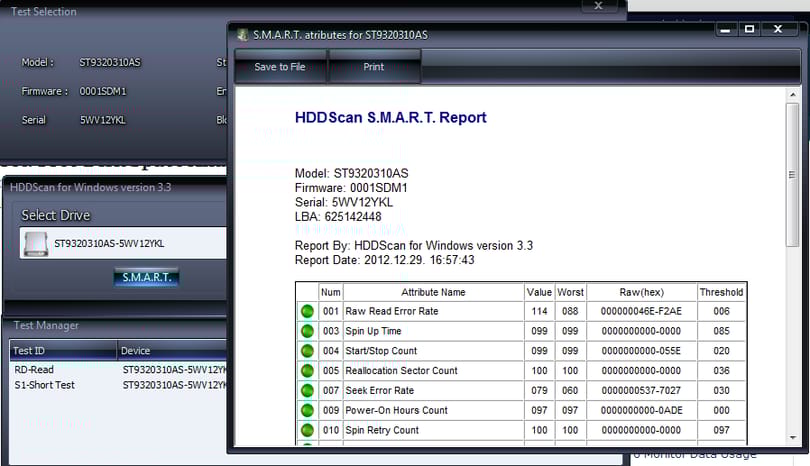Click Seek Error Rate attribute name

coord(379,391)
